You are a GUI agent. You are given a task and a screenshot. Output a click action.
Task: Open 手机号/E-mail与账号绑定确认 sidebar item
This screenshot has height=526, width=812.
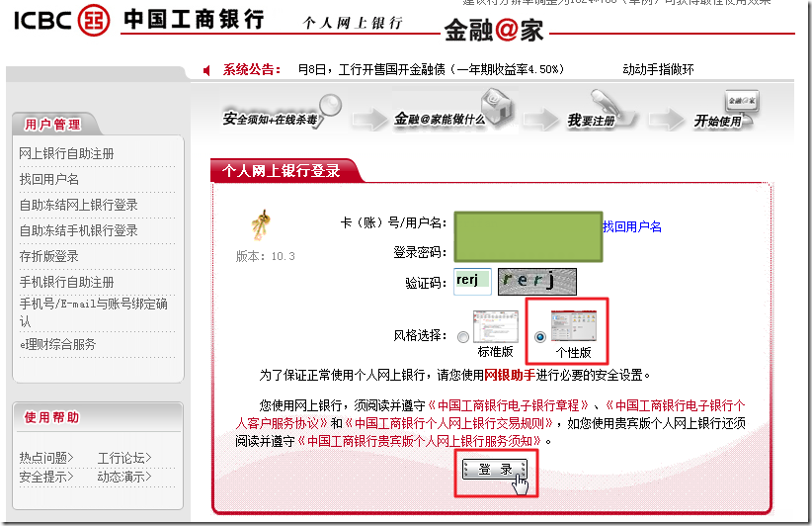[94, 312]
